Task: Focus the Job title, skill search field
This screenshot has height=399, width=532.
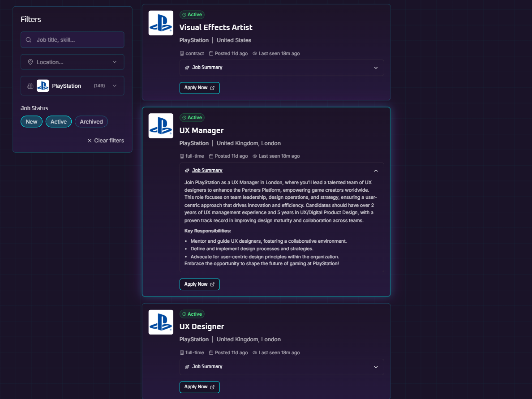Action: [72, 40]
